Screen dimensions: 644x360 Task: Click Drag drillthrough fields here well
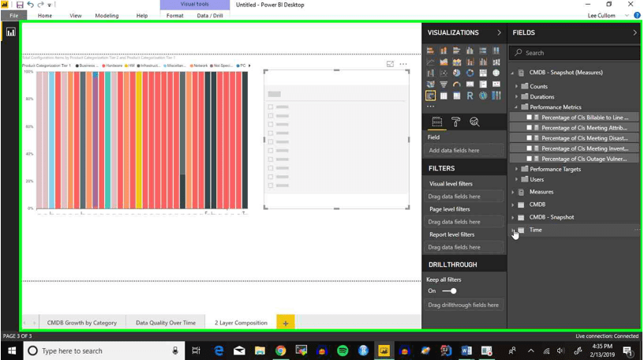(464, 305)
